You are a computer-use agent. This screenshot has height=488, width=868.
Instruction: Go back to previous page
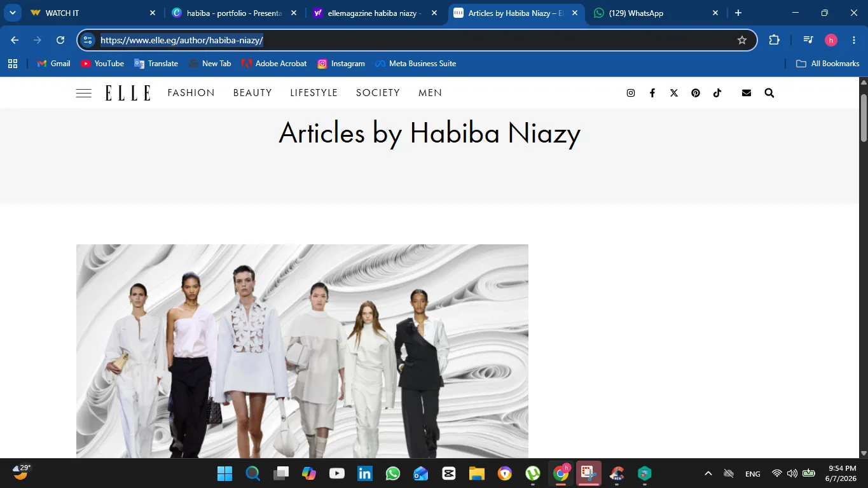tap(15, 40)
